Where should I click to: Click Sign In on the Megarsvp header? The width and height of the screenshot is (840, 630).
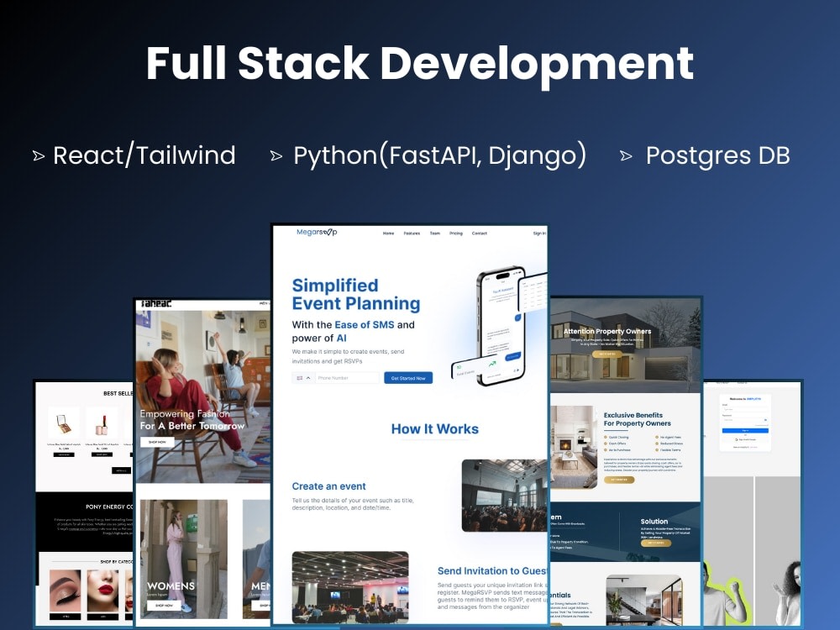click(x=539, y=234)
